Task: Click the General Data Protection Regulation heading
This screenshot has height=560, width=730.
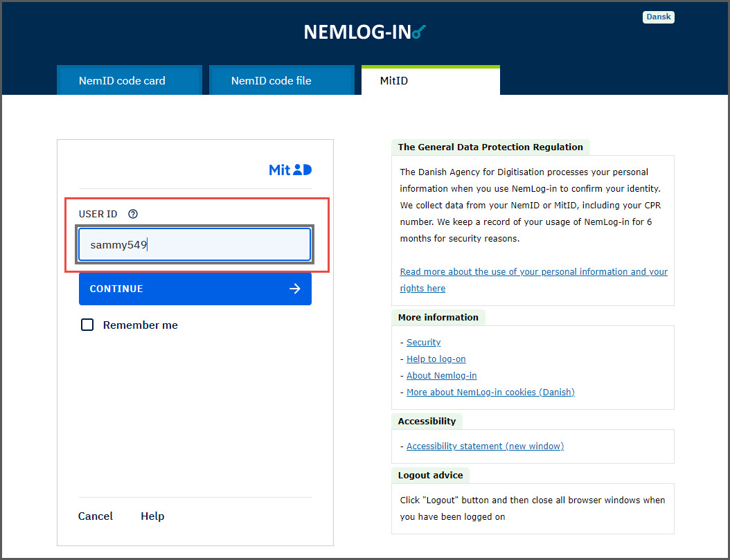Action: [x=490, y=147]
